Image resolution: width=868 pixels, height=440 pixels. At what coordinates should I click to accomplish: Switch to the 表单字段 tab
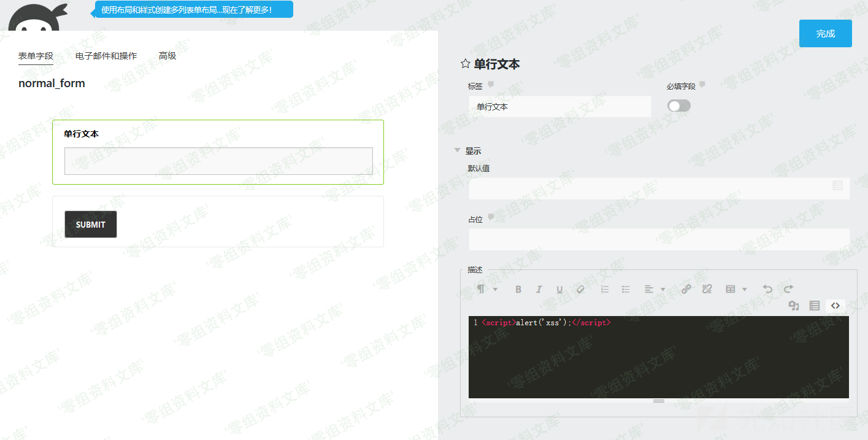point(36,56)
